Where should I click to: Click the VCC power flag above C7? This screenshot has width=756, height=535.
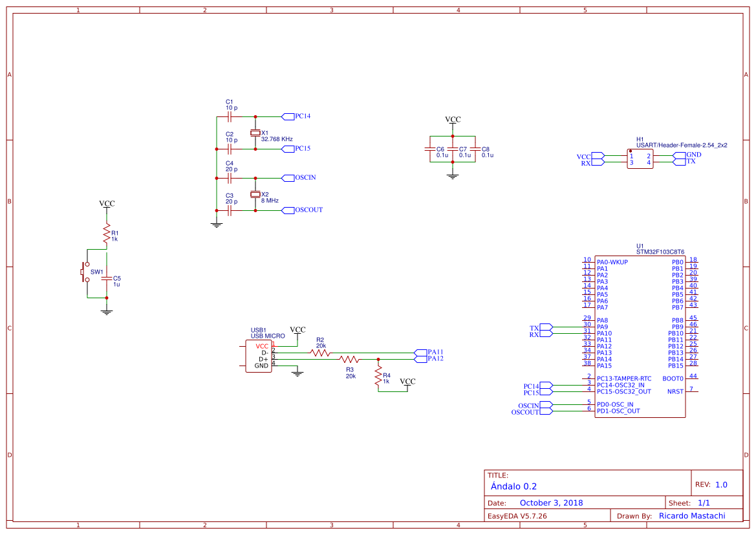point(453,119)
